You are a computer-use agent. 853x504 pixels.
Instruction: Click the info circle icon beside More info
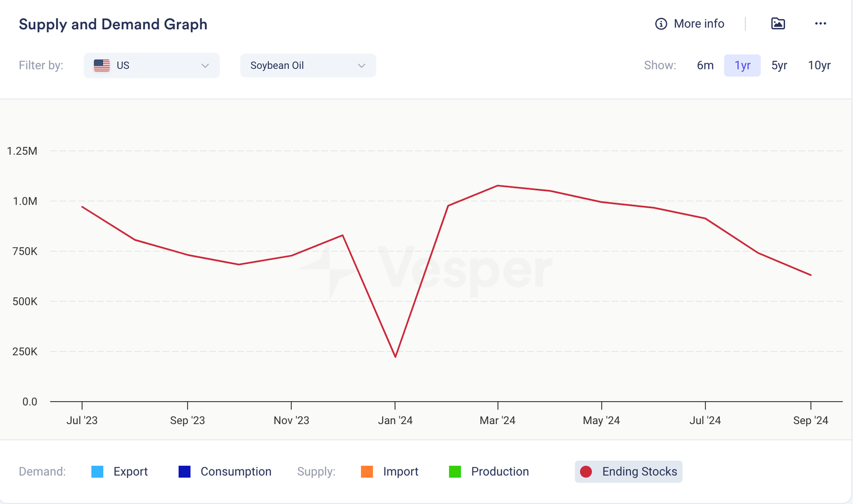[661, 24]
